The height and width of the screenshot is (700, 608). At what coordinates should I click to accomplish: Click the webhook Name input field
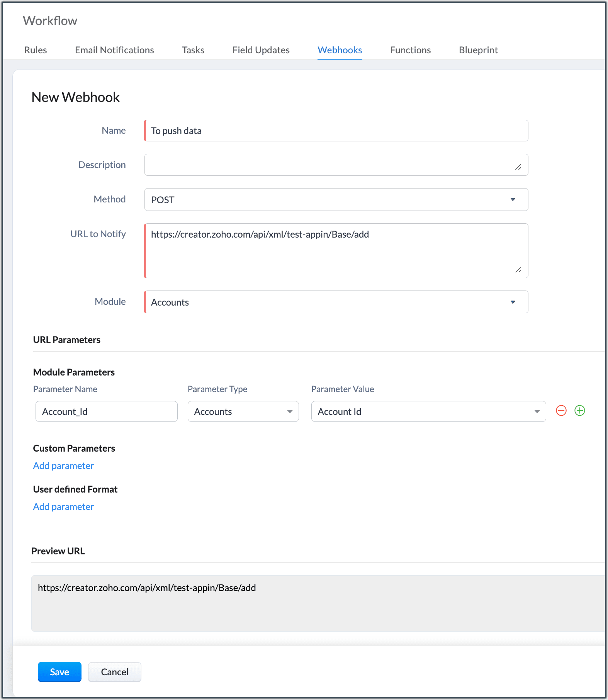pyautogui.click(x=336, y=131)
